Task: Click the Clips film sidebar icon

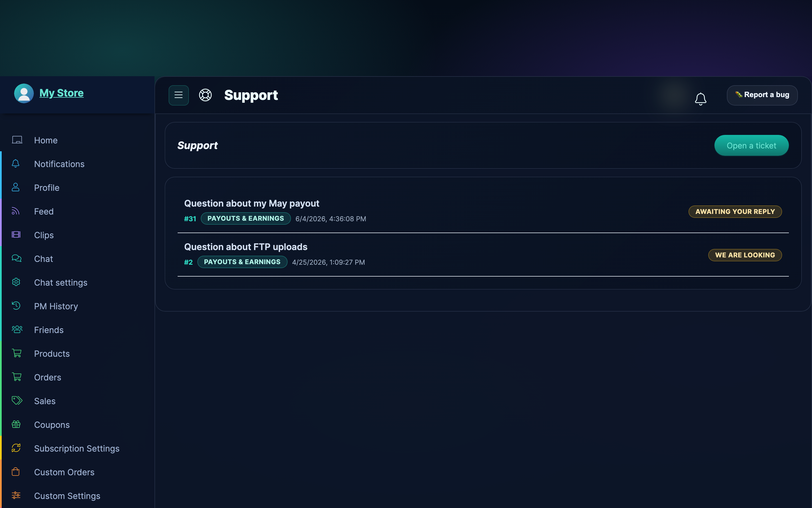Action: [16, 235]
